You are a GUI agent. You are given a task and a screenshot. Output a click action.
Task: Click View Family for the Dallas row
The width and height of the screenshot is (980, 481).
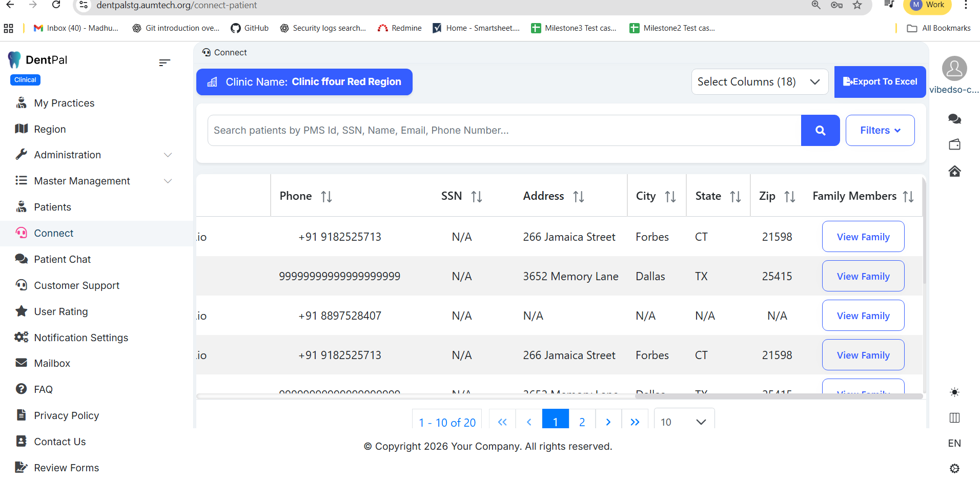pyautogui.click(x=863, y=276)
